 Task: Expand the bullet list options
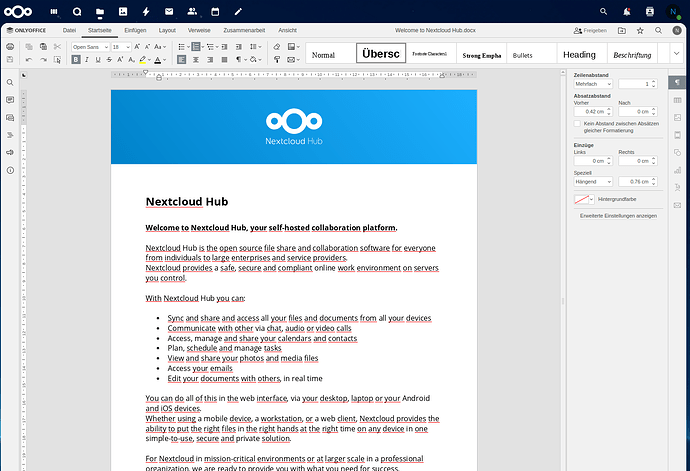coord(188,47)
